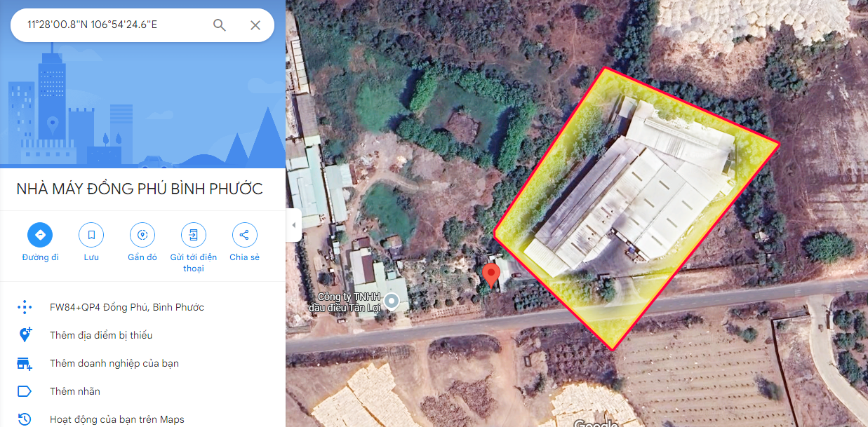Click the yellow highlighted factory area
Viewport: 868px width, 427px height.
[636, 208]
